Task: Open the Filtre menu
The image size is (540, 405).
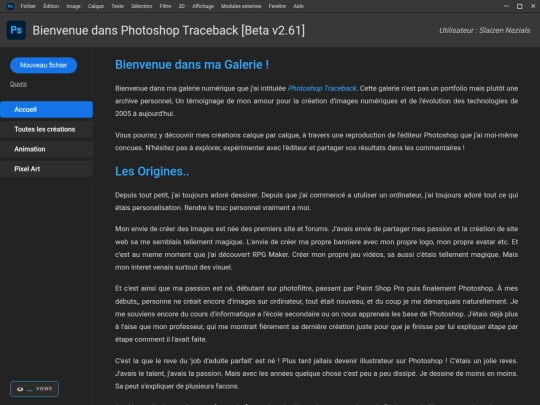Action: [x=165, y=6]
